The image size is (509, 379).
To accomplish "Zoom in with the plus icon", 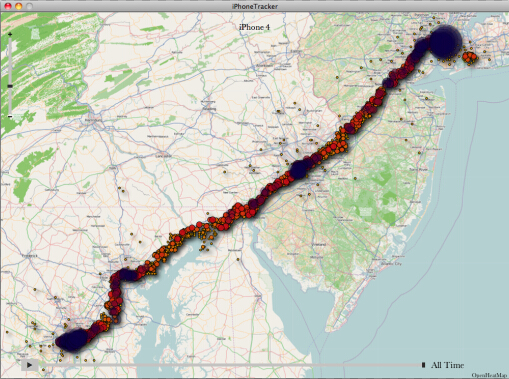I will coord(10,34).
